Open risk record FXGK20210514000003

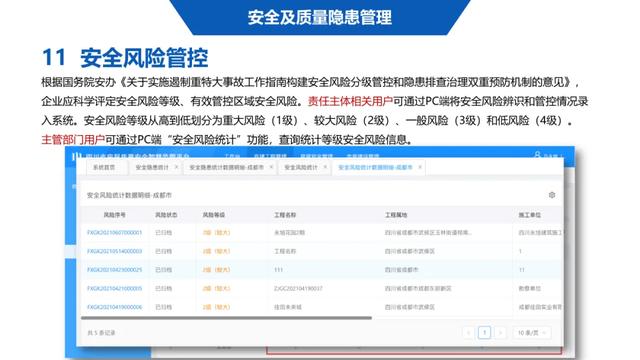point(114,251)
